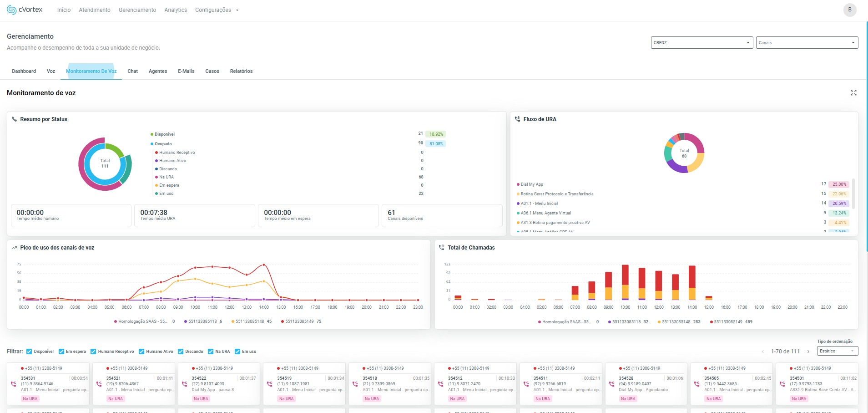Switch to the Voz tab

[51, 71]
